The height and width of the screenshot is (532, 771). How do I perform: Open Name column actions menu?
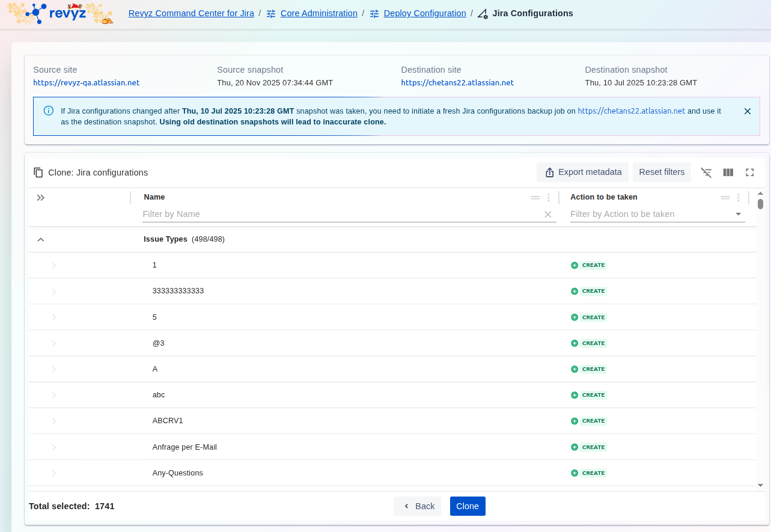(x=548, y=198)
